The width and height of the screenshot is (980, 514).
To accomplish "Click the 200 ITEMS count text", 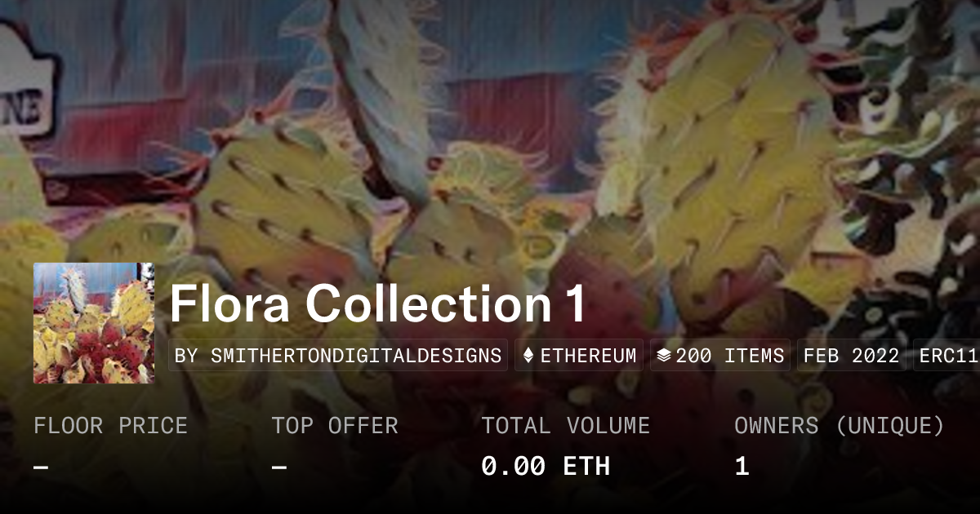I will 730,356.
